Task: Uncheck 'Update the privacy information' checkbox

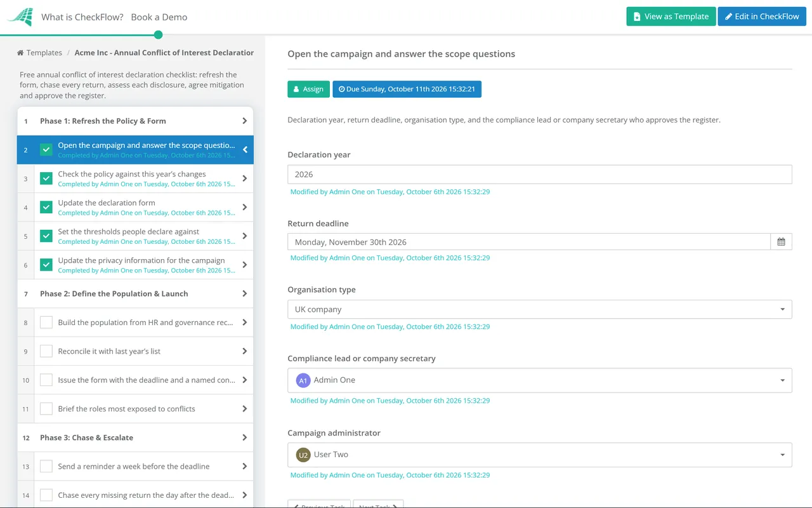Action: pyautogui.click(x=46, y=265)
